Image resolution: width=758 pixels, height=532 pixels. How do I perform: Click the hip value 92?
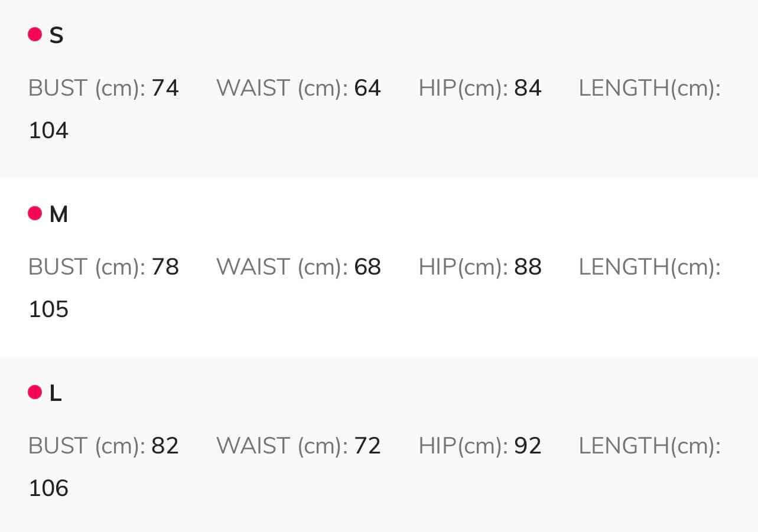click(x=528, y=446)
